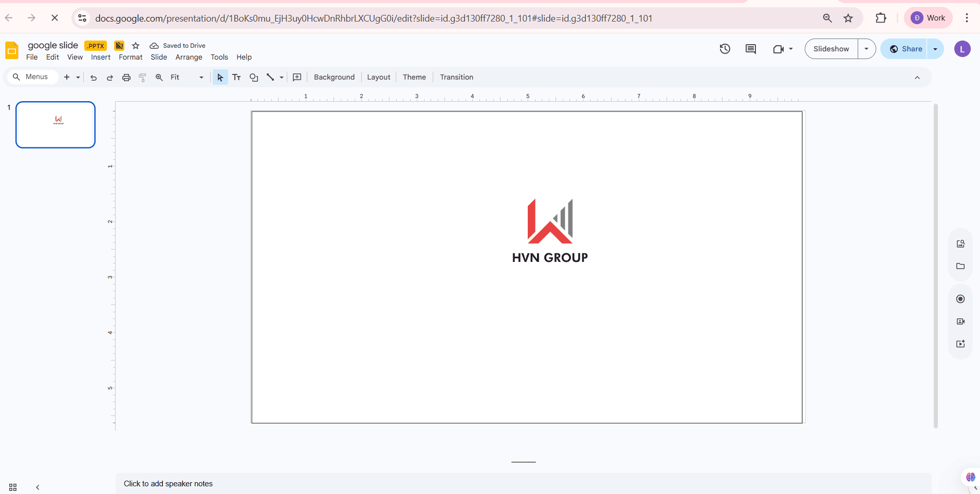Search the Menus box

[32, 77]
